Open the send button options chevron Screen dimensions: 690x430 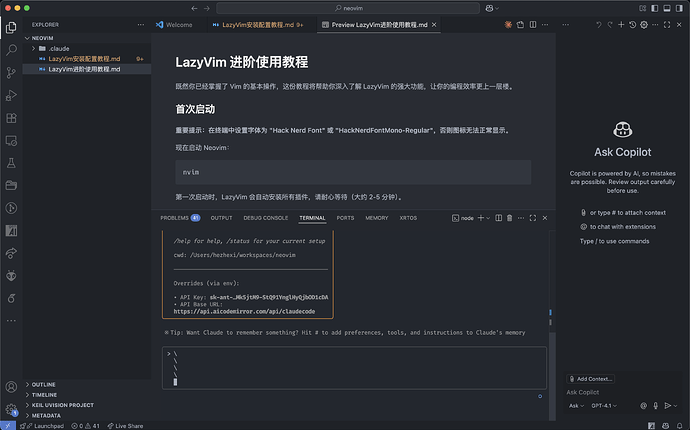675,405
